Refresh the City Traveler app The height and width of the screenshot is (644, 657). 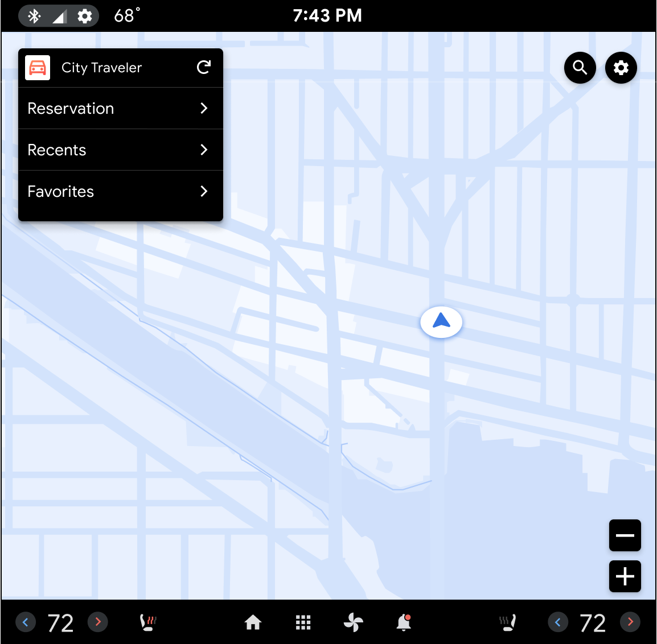(203, 67)
